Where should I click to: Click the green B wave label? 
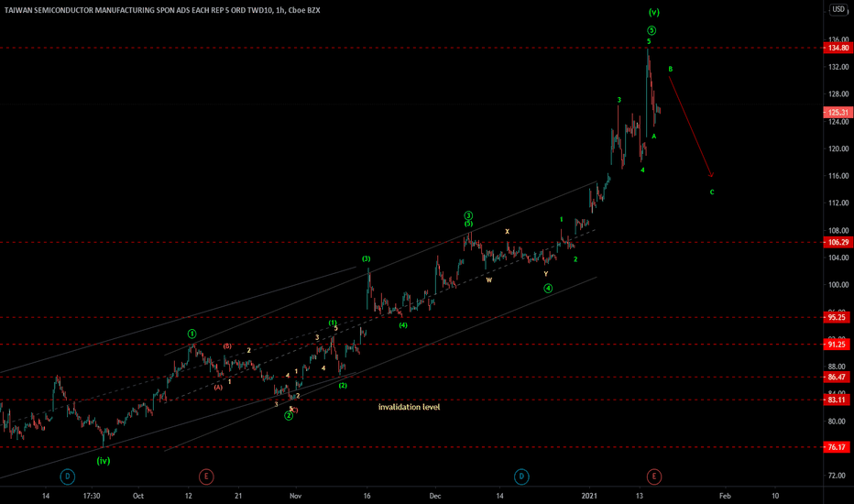pyautogui.click(x=671, y=70)
